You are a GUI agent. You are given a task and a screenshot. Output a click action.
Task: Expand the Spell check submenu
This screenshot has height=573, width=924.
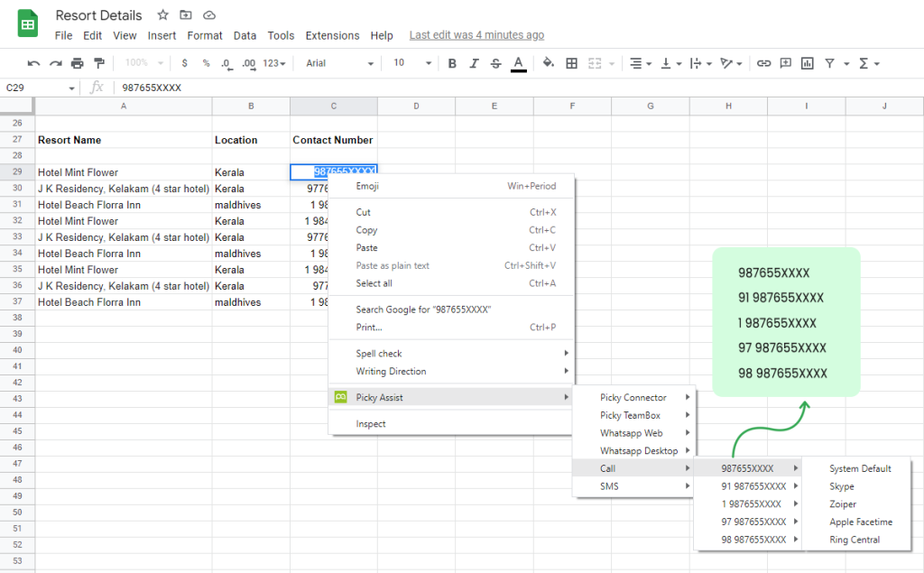click(x=451, y=353)
